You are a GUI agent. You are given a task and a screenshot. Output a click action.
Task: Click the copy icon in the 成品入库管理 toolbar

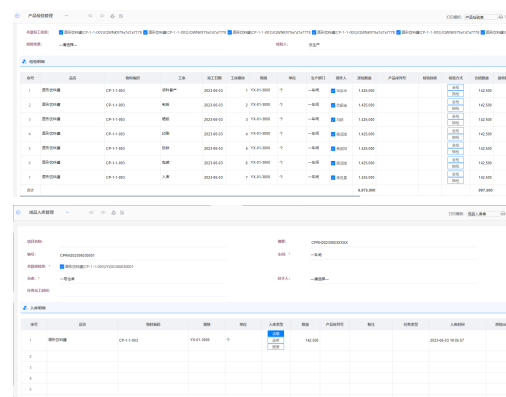122,213
